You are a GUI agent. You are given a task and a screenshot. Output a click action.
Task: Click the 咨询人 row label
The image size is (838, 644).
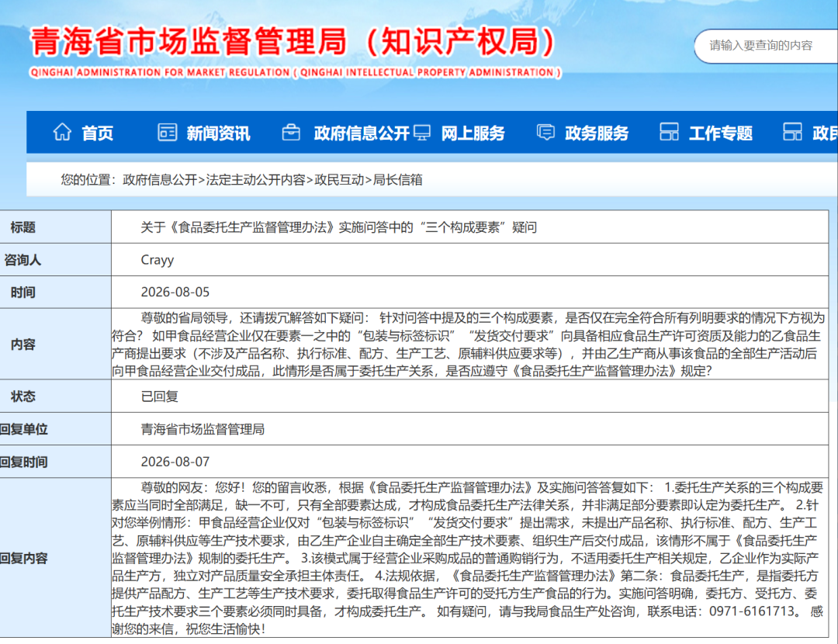click(23, 260)
